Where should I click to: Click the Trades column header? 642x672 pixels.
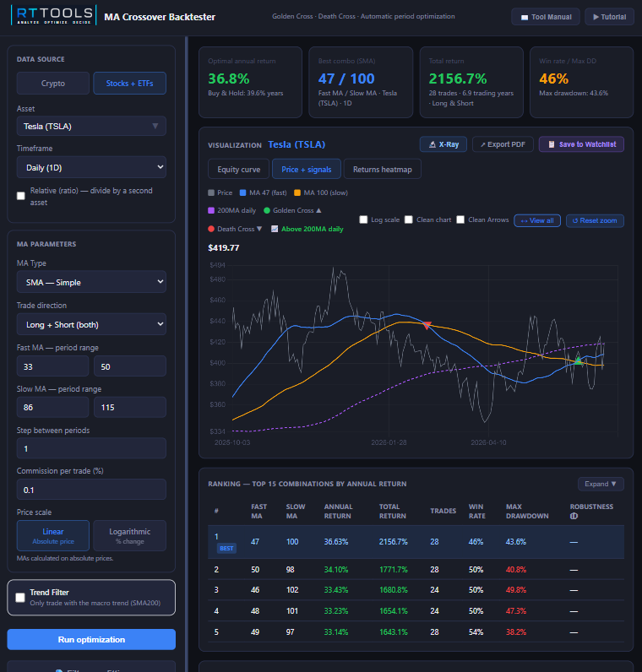point(443,512)
